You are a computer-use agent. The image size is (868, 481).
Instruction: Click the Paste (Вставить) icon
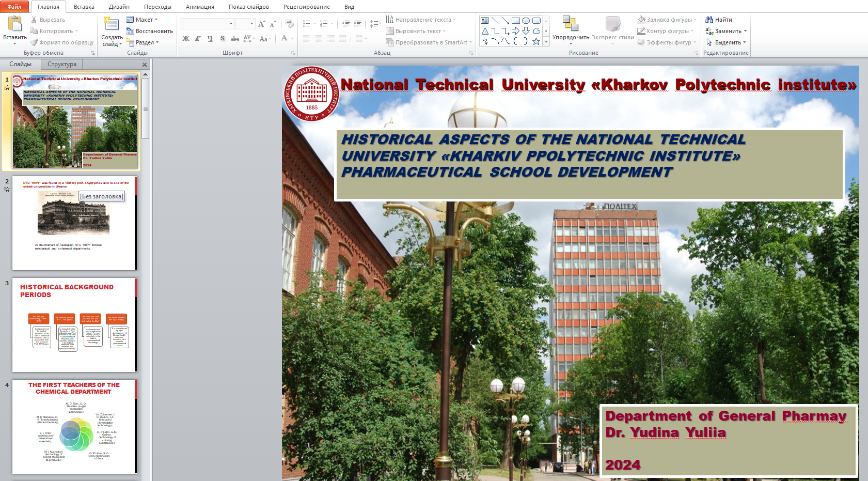coord(15,24)
